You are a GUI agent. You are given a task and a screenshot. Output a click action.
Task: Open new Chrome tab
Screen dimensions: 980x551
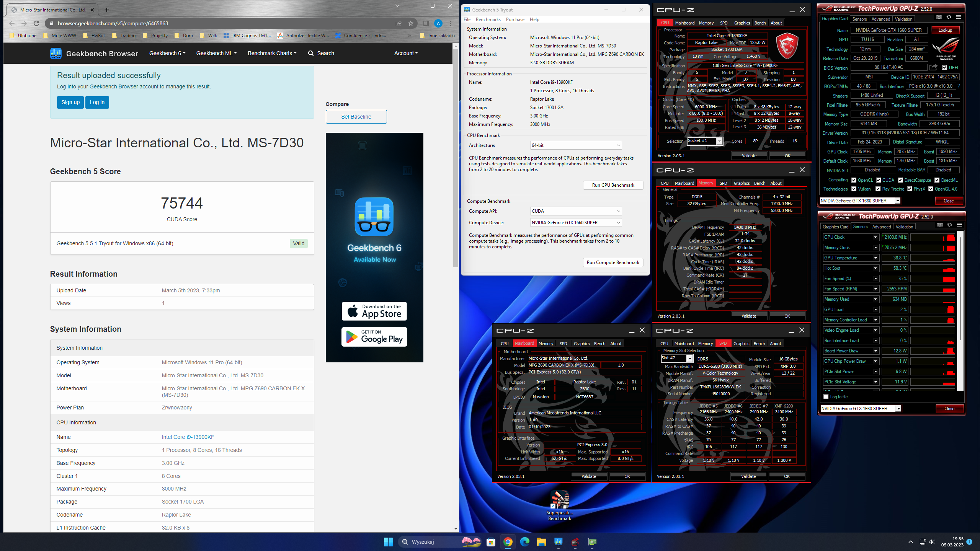click(107, 10)
